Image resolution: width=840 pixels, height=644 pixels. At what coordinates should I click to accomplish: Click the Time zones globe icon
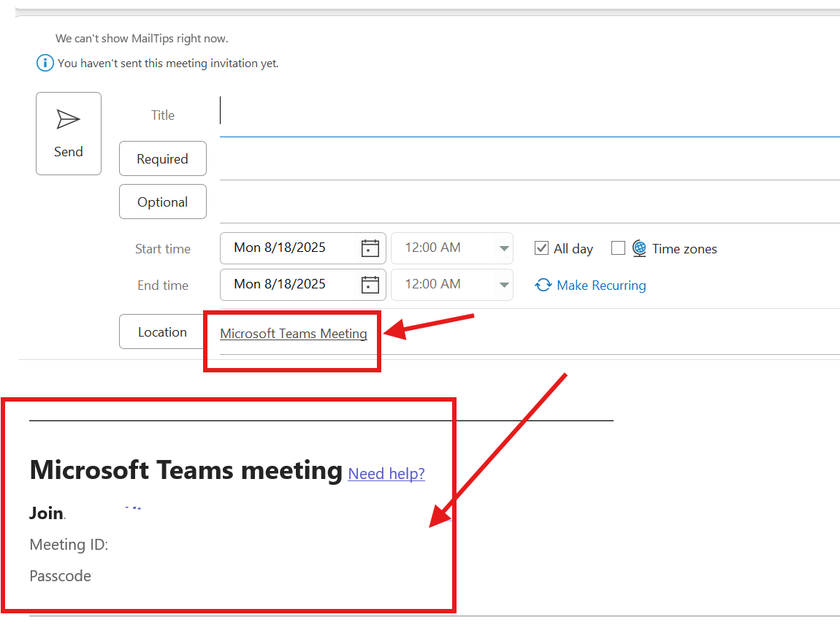click(x=639, y=248)
